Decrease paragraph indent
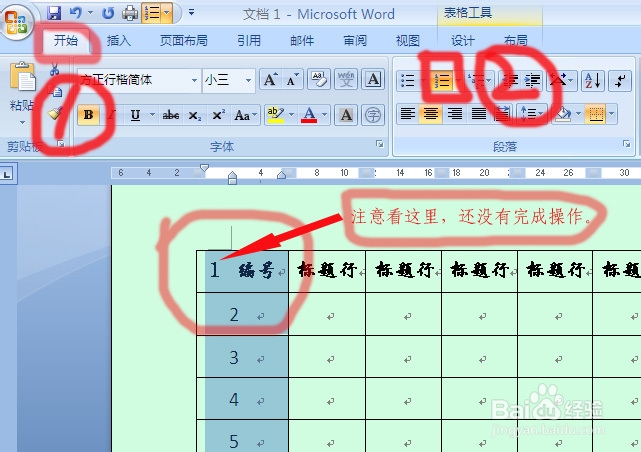This screenshot has width=641, height=452. point(510,81)
